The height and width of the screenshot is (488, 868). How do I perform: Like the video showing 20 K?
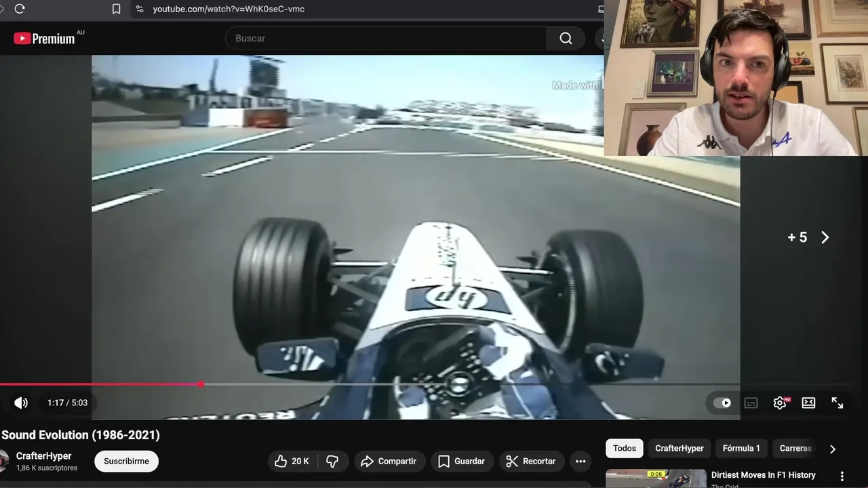(x=292, y=461)
